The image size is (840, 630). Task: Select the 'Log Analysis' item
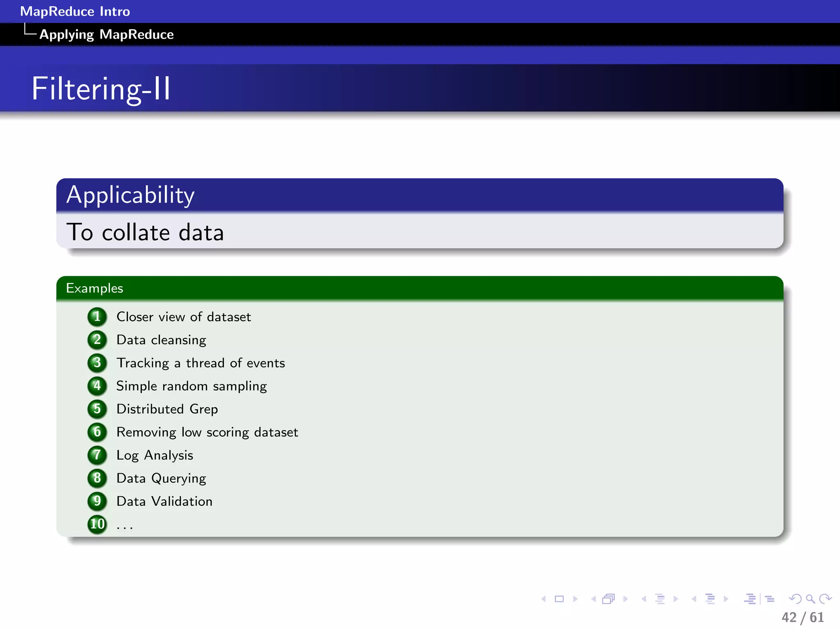tap(155, 455)
